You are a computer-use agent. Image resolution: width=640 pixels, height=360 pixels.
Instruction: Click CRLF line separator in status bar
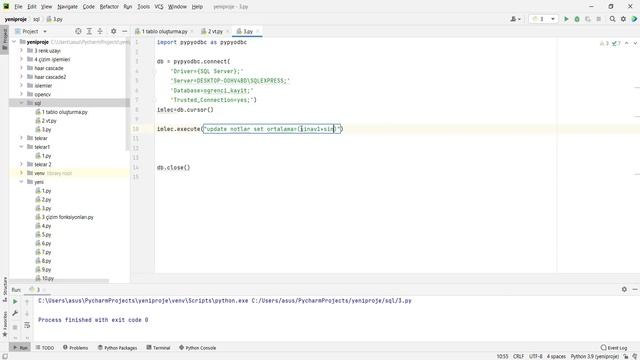coord(518,356)
